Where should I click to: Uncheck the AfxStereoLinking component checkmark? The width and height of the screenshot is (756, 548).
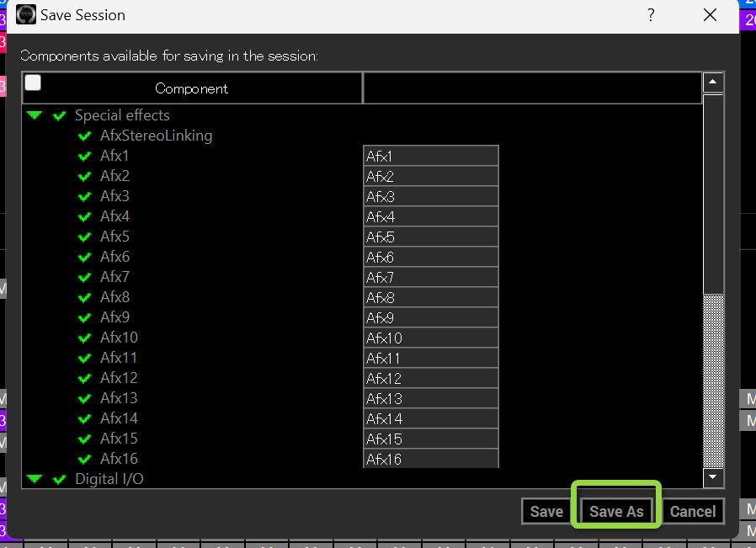(84, 136)
